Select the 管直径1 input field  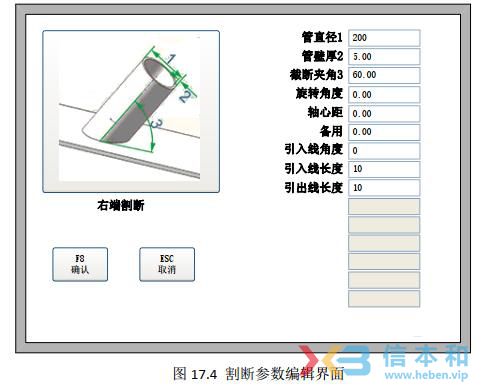tap(384, 38)
